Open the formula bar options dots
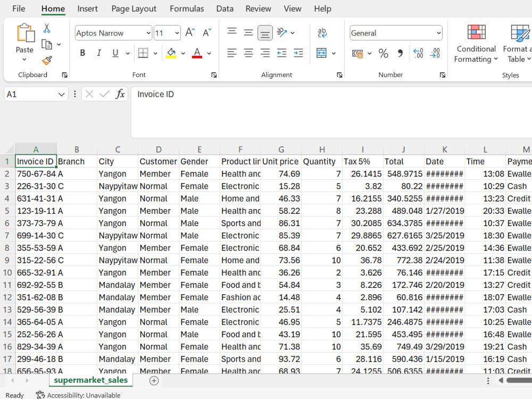 tap(75, 94)
